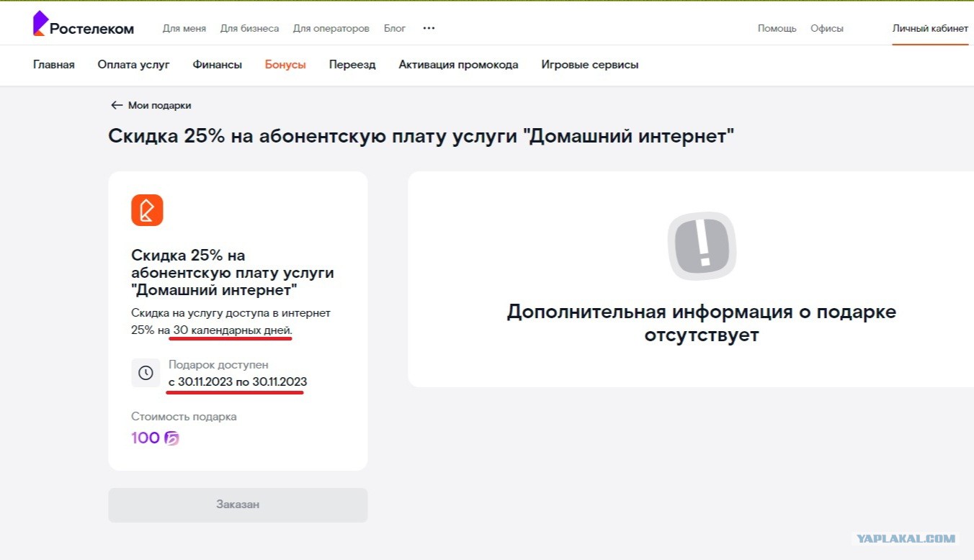Image resolution: width=974 pixels, height=560 pixels.
Task: Open the Для операторов section
Action: tap(331, 29)
